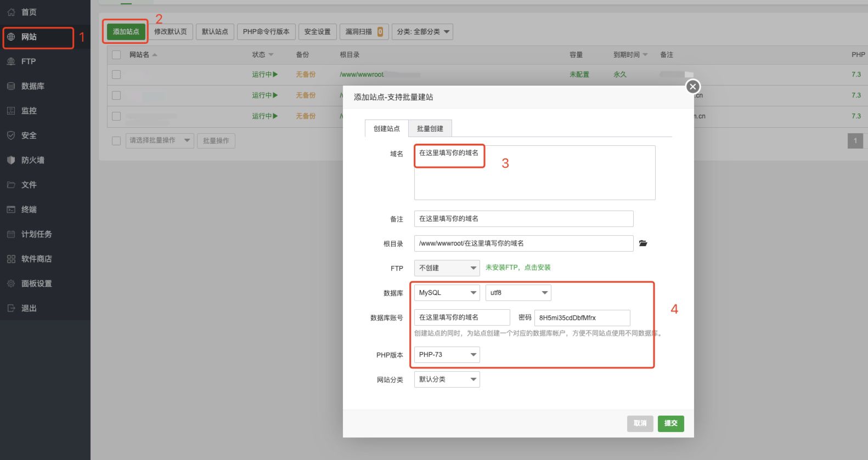Close the add site dialog
Viewport: 868px width, 460px height.
pos(693,87)
